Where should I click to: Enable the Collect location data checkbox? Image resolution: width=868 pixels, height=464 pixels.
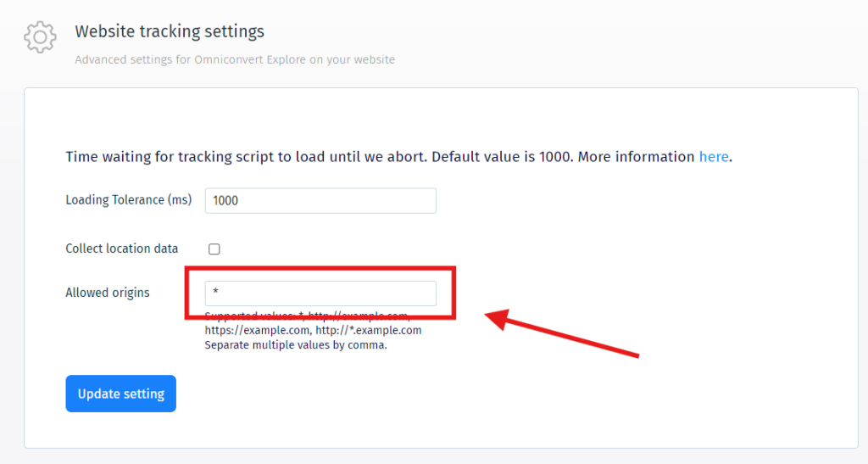[x=214, y=249]
